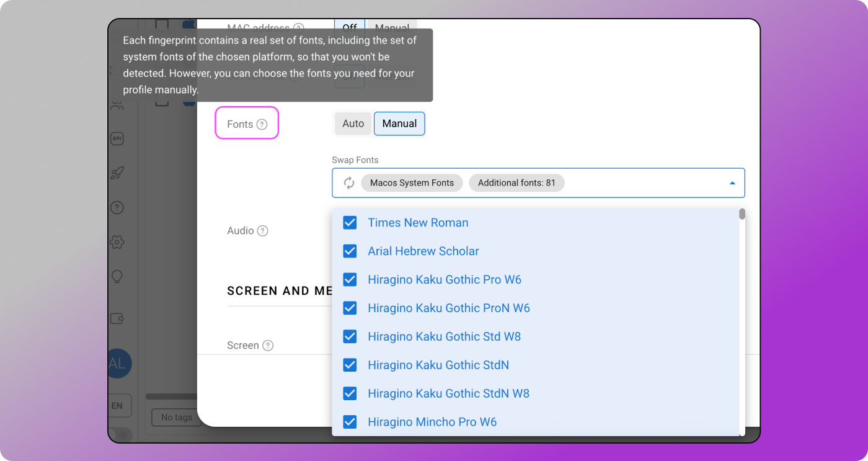Click the Additional fonts: 81 chip
This screenshot has height=461, width=868.
(x=516, y=183)
